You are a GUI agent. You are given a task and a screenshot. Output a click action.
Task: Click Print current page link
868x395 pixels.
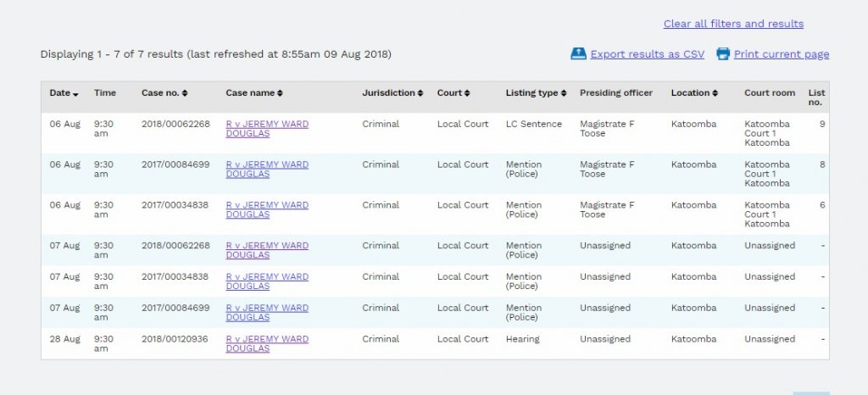(x=781, y=54)
